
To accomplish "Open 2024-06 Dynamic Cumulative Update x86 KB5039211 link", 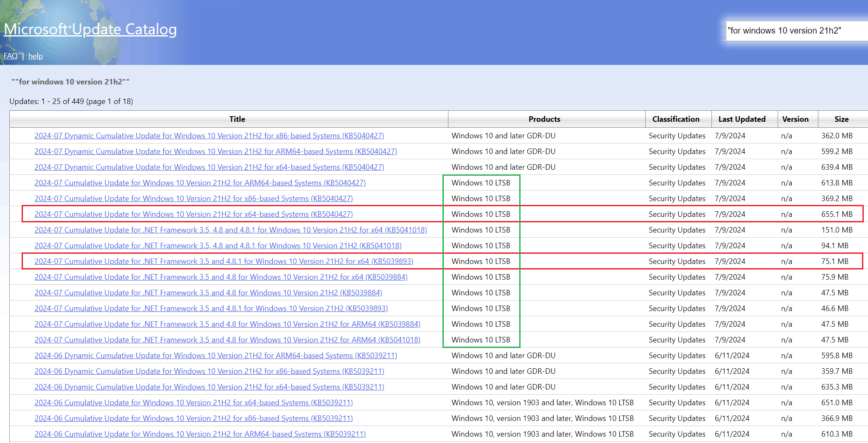I will tap(209, 371).
